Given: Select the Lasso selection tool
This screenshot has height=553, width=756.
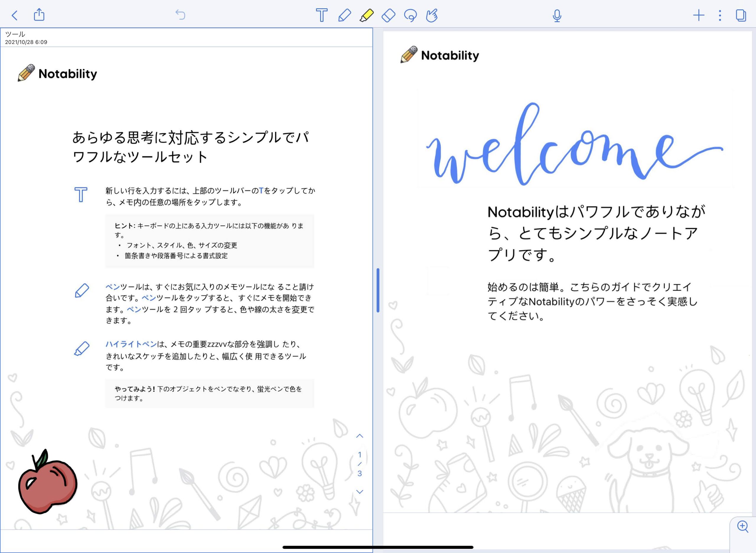Looking at the screenshot, I should click(x=410, y=15).
